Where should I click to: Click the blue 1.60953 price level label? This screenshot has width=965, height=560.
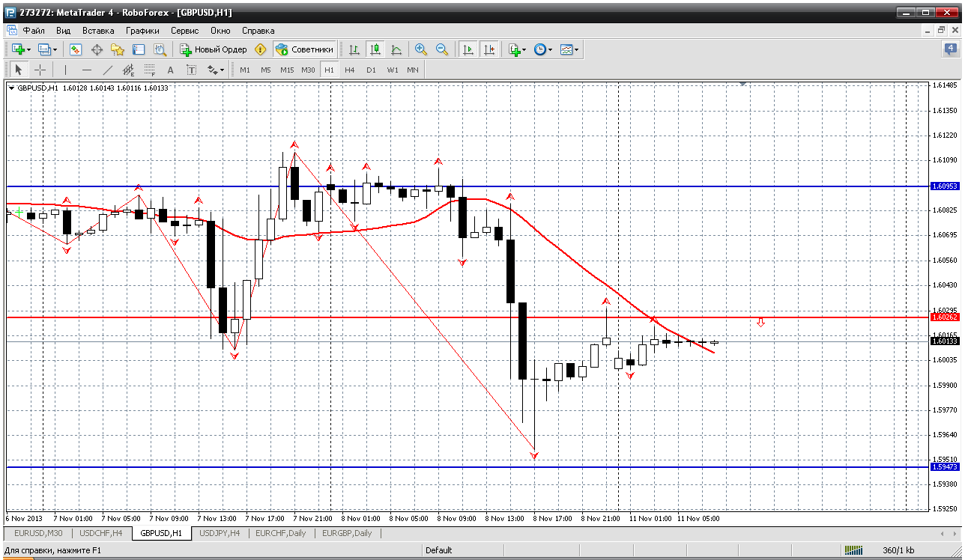coord(945,186)
